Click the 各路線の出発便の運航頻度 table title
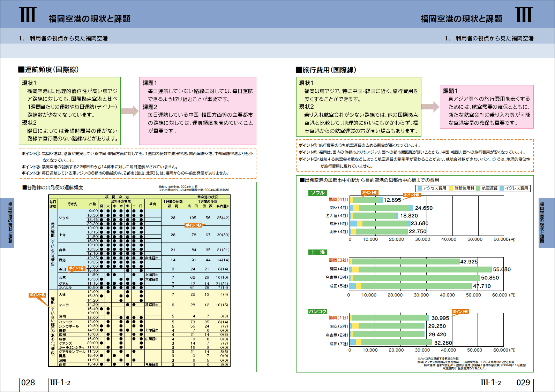The width and height of the screenshot is (555, 392). click(x=53, y=187)
